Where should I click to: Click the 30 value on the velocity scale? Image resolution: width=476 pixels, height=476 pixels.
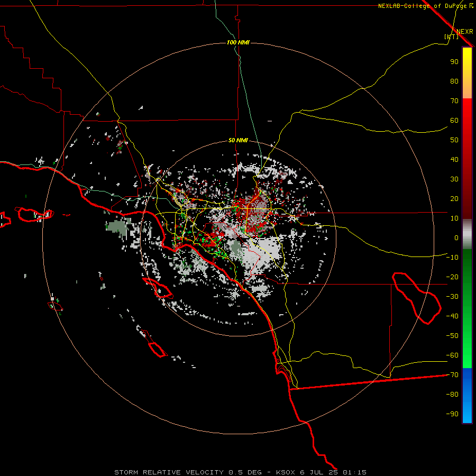tap(454, 179)
